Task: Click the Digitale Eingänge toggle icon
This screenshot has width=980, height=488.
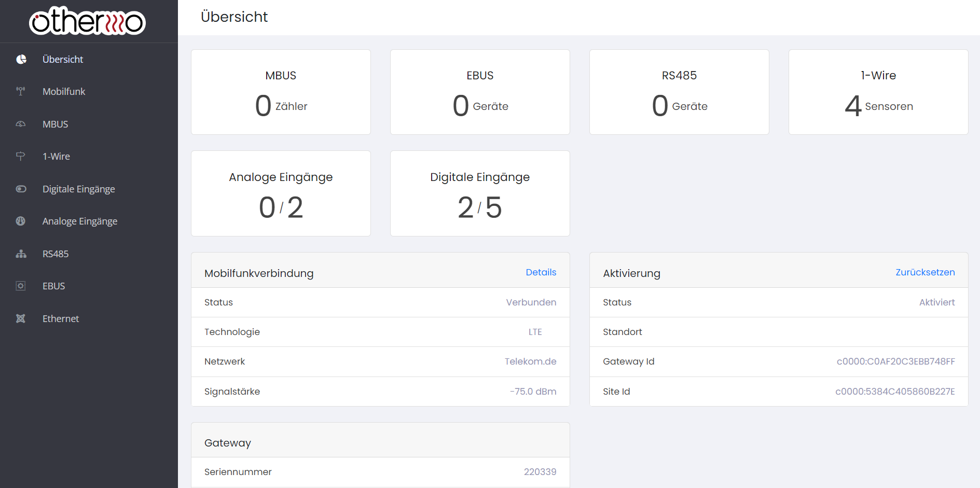Action: click(x=21, y=189)
